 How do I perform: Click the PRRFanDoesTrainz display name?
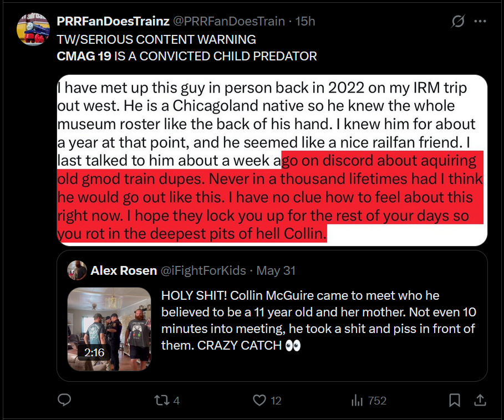(x=113, y=22)
